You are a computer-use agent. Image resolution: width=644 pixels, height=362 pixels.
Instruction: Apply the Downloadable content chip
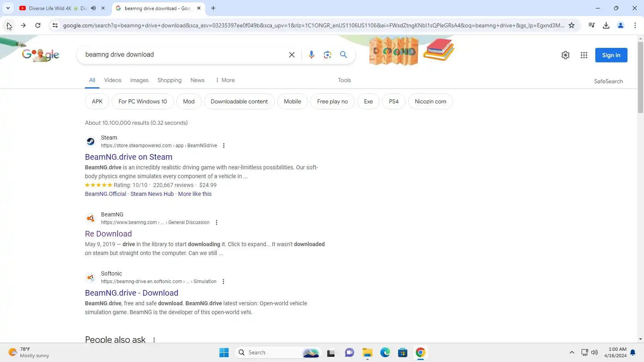[239, 101]
